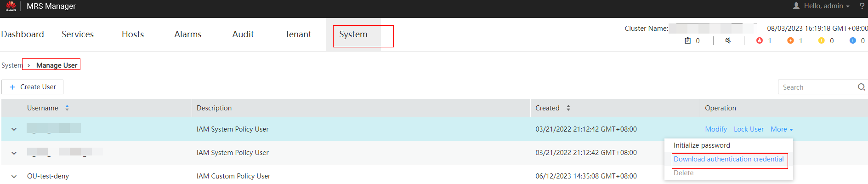Click the Huawei logo icon
The height and width of the screenshot is (184, 868).
(x=11, y=6)
